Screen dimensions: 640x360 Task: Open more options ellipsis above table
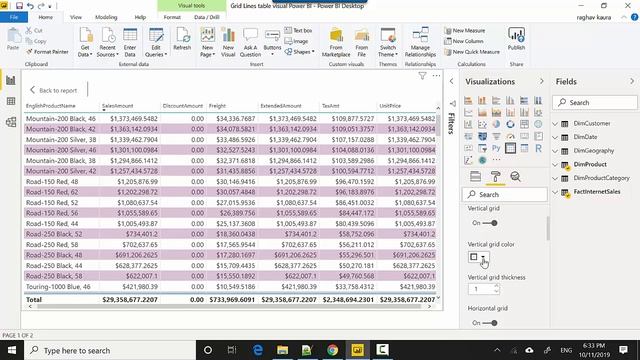coord(436,76)
